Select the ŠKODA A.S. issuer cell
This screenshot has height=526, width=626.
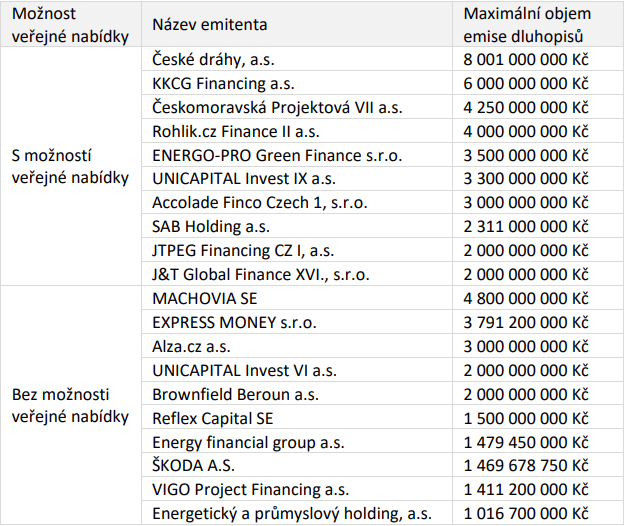click(297, 465)
